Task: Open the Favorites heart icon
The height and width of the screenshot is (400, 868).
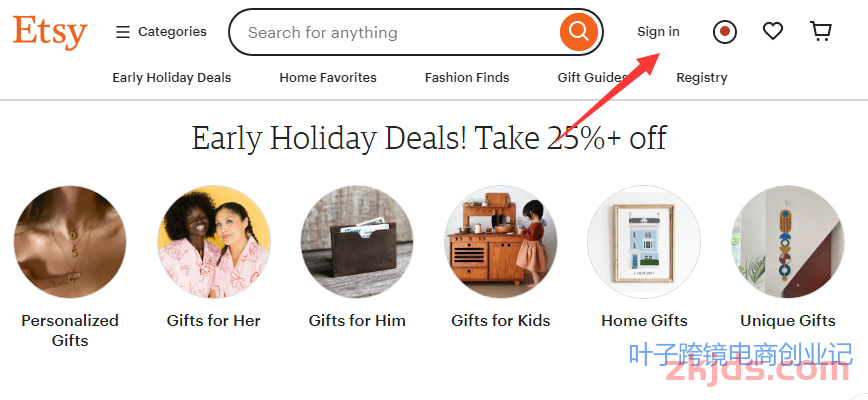Action: [x=773, y=31]
